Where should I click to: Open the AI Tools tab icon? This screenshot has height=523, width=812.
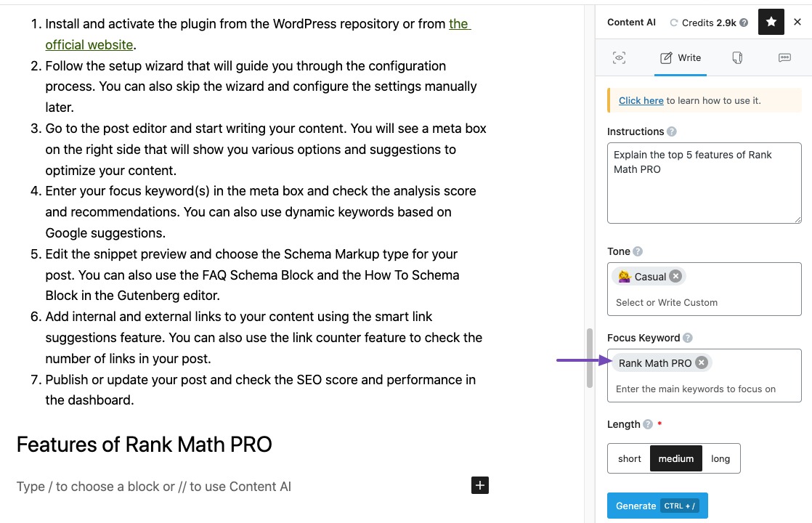pyautogui.click(x=737, y=57)
